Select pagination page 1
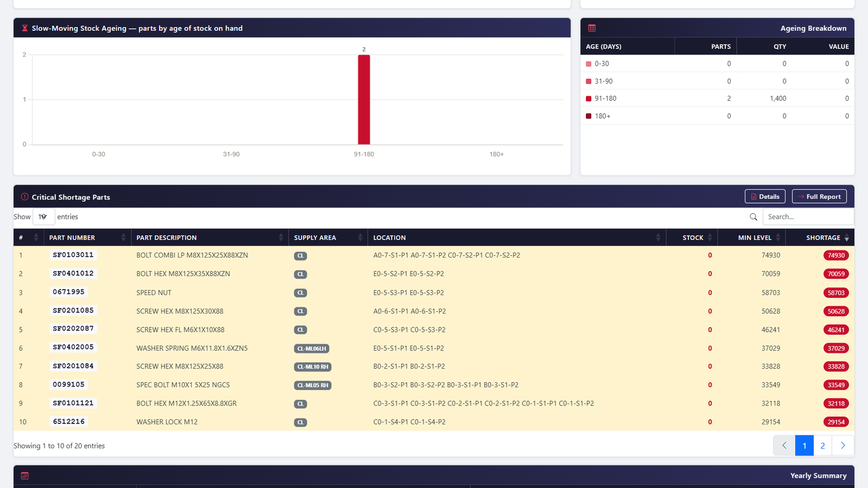 click(805, 446)
